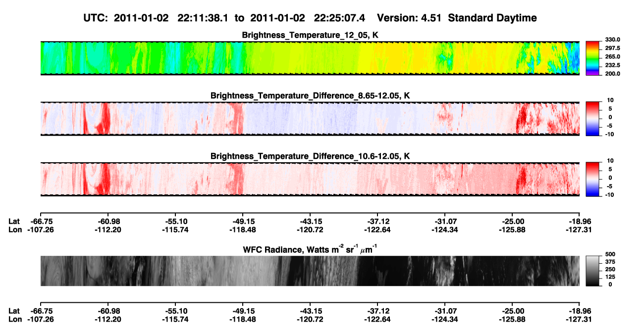Viewport: 644px width, 330px height.
Task: Click the rainbow colorbar for brightness temperature
Action: click(x=593, y=58)
